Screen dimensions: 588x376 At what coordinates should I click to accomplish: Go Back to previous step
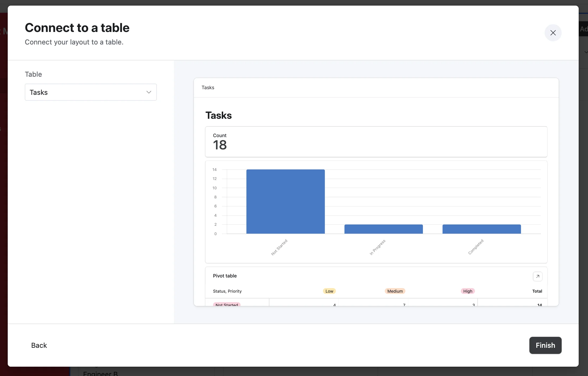[39, 345]
